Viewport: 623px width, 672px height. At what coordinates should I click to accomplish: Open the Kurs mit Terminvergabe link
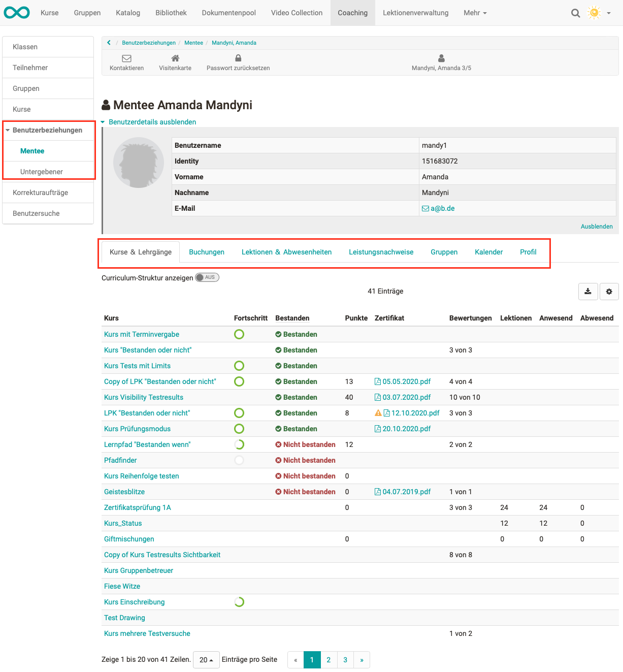pyautogui.click(x=142, y=334)
